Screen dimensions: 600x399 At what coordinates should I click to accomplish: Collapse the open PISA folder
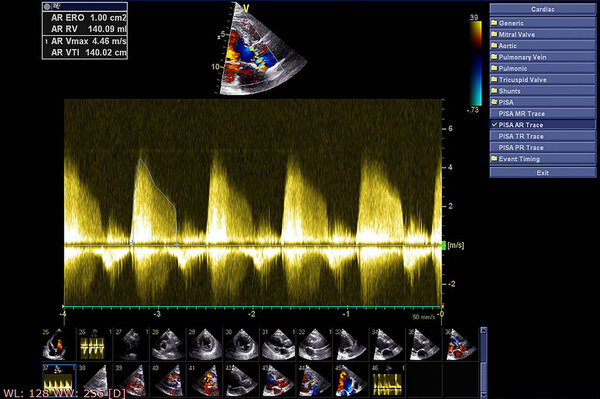542,102
